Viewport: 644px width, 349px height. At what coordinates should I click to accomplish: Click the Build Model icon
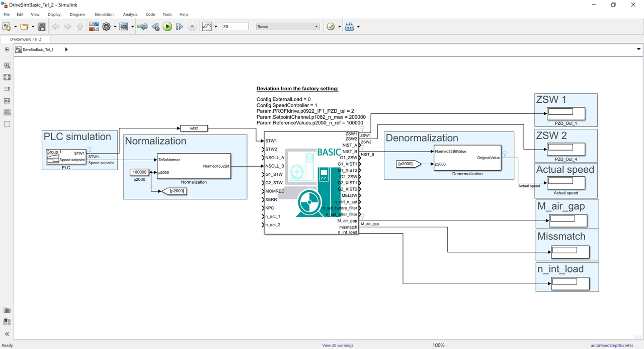(x=350, y=27)
